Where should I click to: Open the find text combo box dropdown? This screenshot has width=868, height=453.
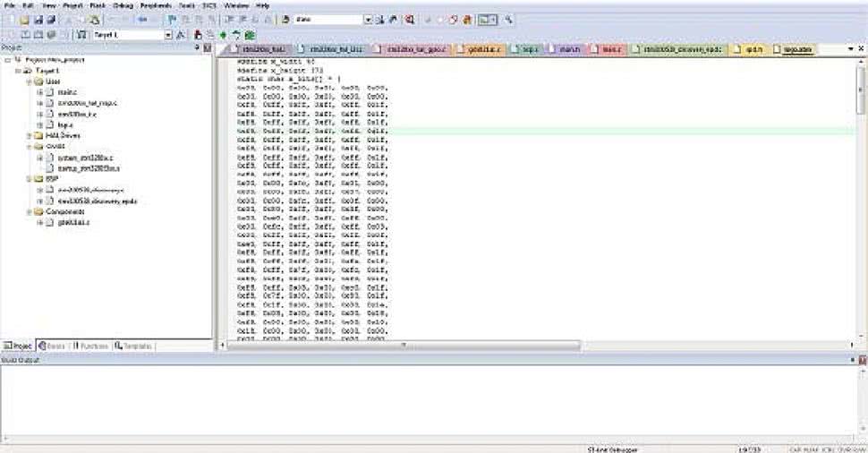[x=368, y=19]
